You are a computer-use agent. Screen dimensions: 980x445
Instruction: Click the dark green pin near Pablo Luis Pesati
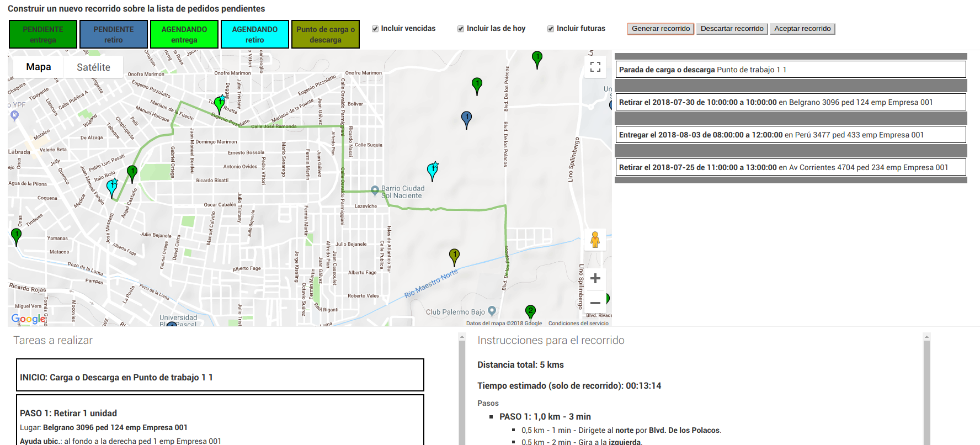coord(132,173)
